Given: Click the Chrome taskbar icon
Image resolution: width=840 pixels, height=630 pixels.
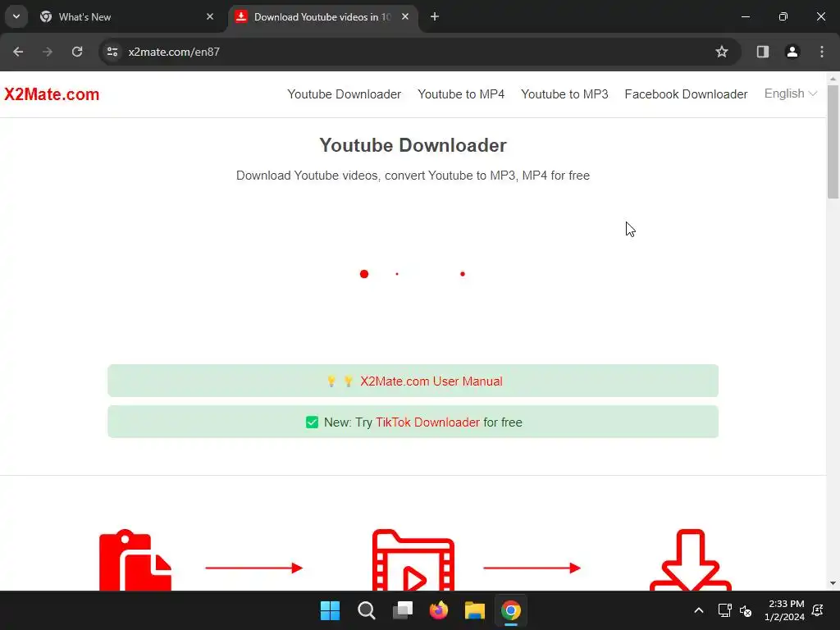Looking at the screenshot, I should coord(511,610).
